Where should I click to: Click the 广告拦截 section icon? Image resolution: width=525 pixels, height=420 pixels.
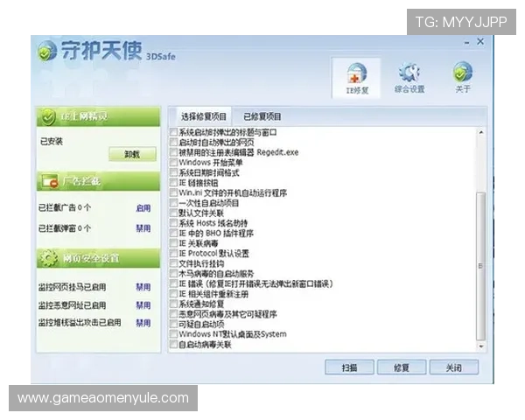[50, 181]
